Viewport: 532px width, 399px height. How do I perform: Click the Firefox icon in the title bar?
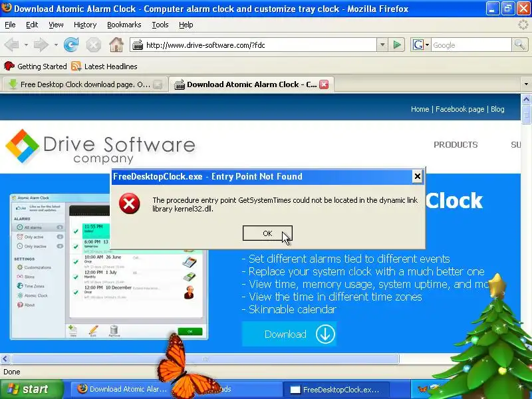7,8
